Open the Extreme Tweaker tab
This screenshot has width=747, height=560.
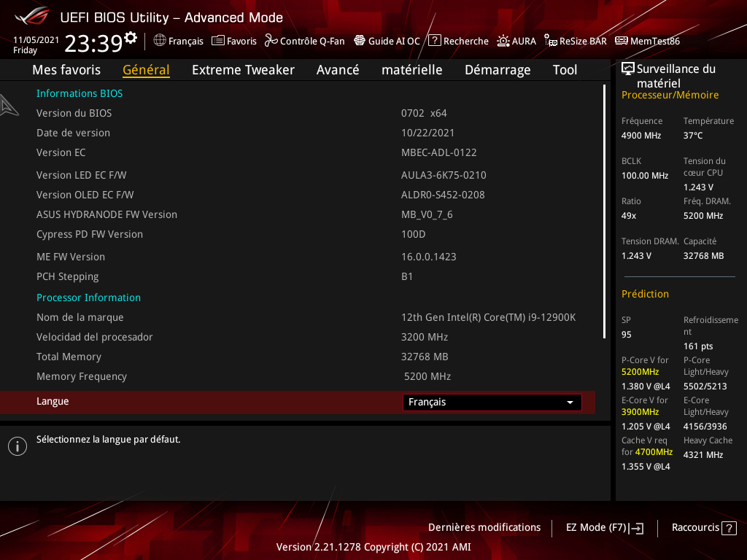[243, 70]
